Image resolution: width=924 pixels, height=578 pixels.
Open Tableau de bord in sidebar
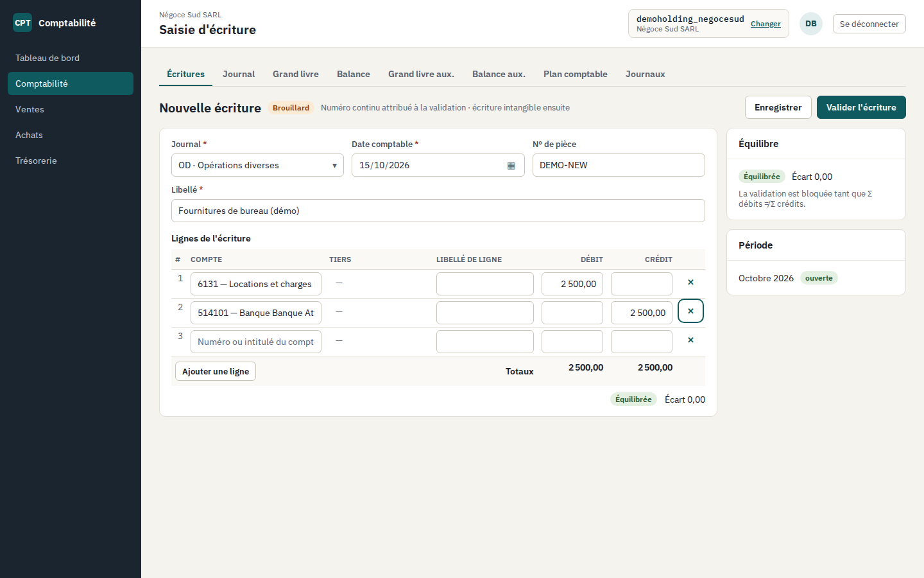[x=71, y=58]
